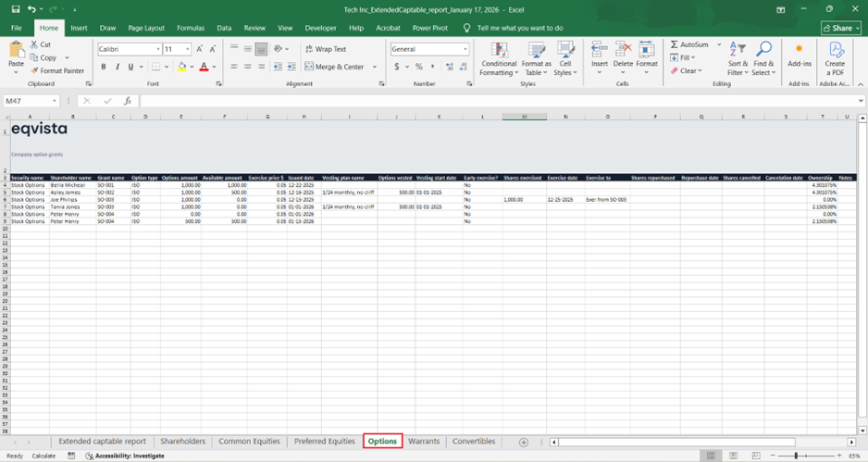Click the zoom slider in status bar
Image resolution: width=868 pixels, height=462 pixels.
[x=796, y=456]
